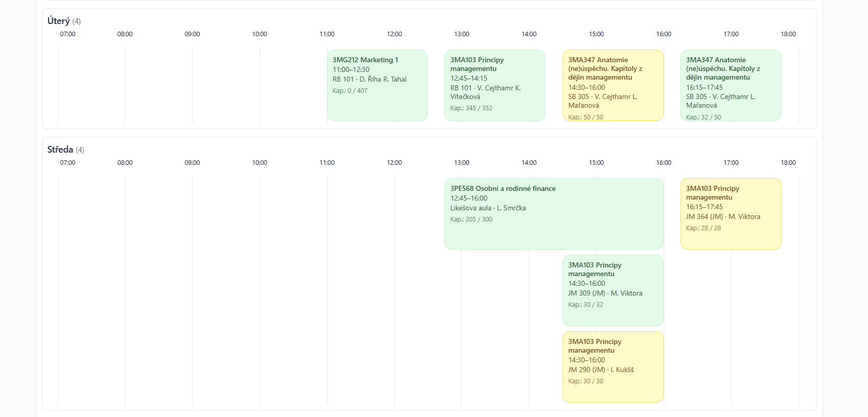Click the Úterý day header
Viewport: 868px width, 417px height.
[x=58, y=21]
